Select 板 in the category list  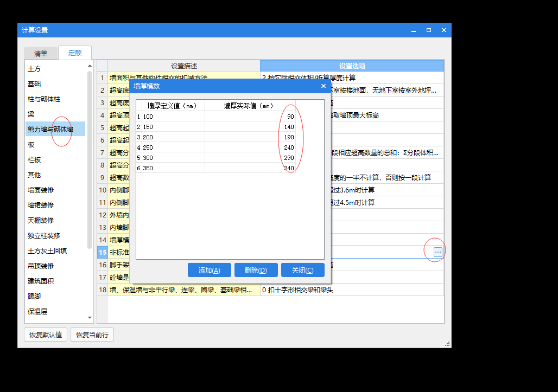coord(55,145)
